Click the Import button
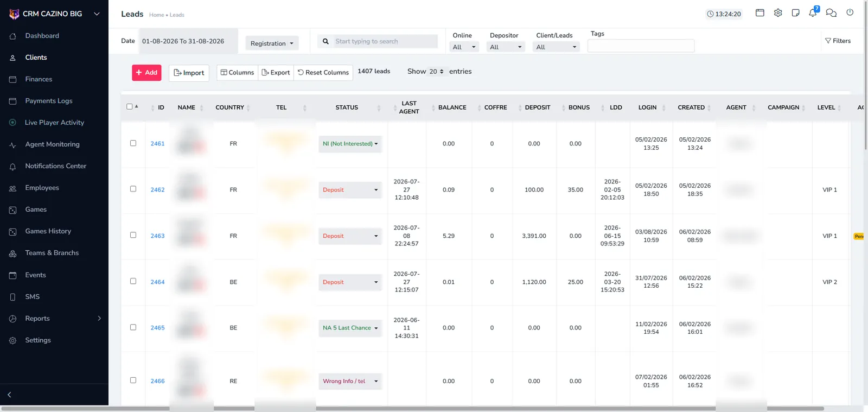Viewport: 868px width, 412px height. 189,73
